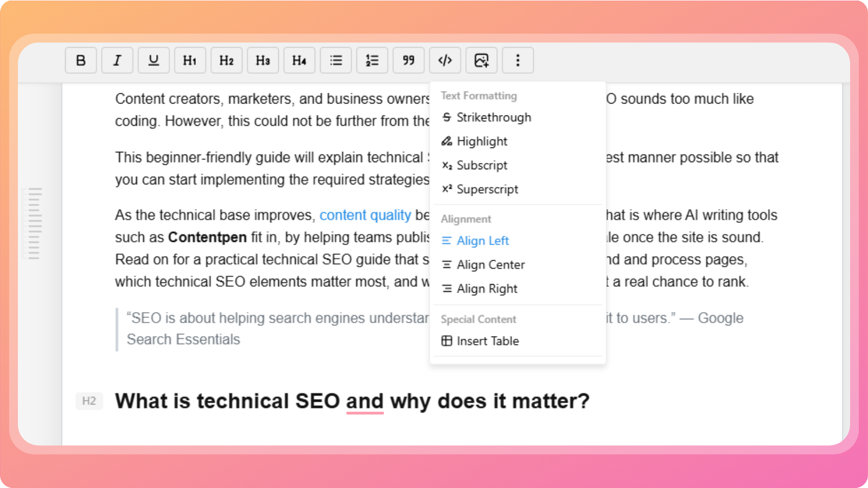Image resolution: width=868 pixels, height=488 pixels.
Task: Apply Heading 4 style
Action: click(299, 60)
